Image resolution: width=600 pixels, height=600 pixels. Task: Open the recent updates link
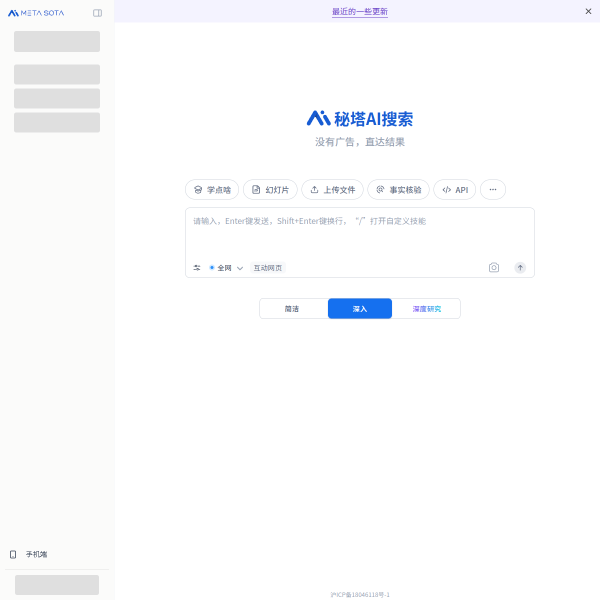click(360, 11)
